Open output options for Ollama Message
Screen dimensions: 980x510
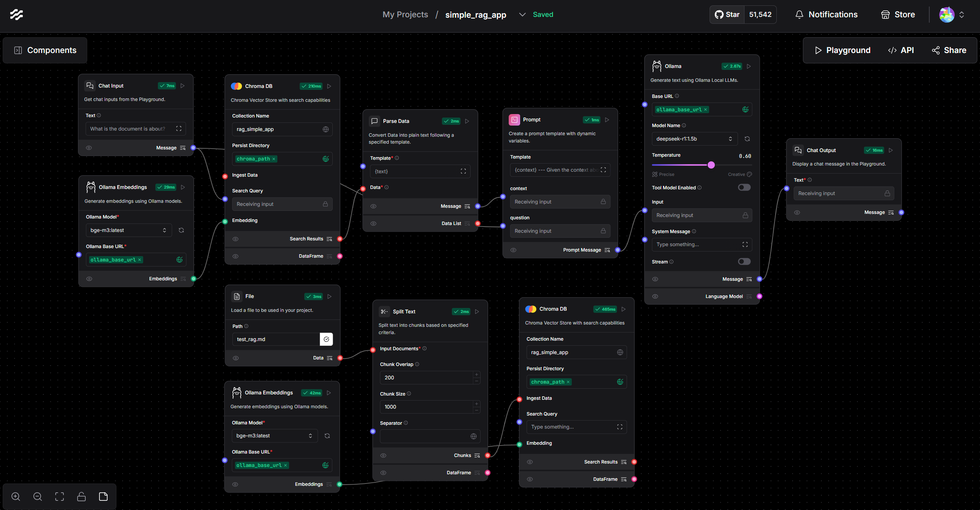click(749, 279)
